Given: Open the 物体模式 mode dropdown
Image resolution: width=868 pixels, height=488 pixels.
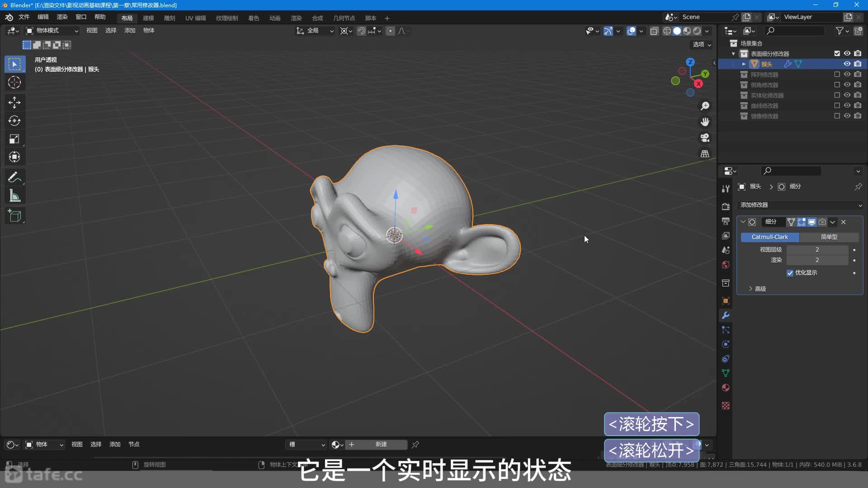Looking at the screenshot, I should [52, 31].
